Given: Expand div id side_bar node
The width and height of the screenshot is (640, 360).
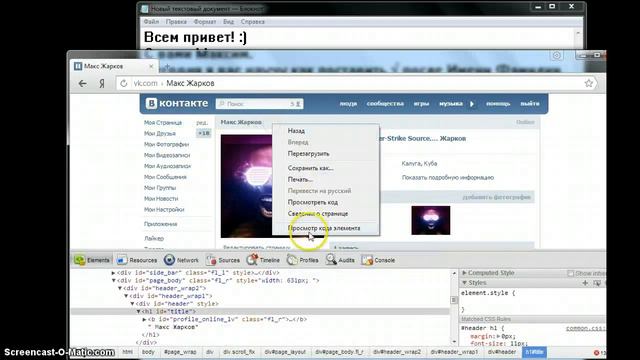Looking at the screenshot, I should 113,273.
